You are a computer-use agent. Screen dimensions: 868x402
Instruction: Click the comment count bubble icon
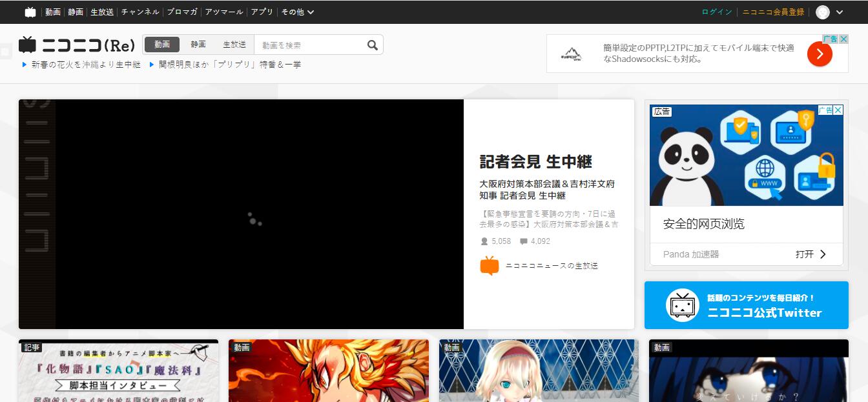pyautogui.click(x=523, y=241)
